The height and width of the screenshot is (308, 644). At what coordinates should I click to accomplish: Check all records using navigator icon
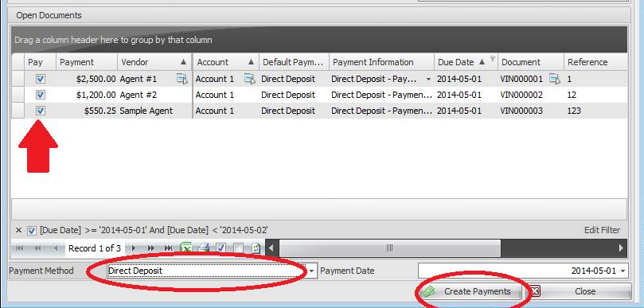221,248
